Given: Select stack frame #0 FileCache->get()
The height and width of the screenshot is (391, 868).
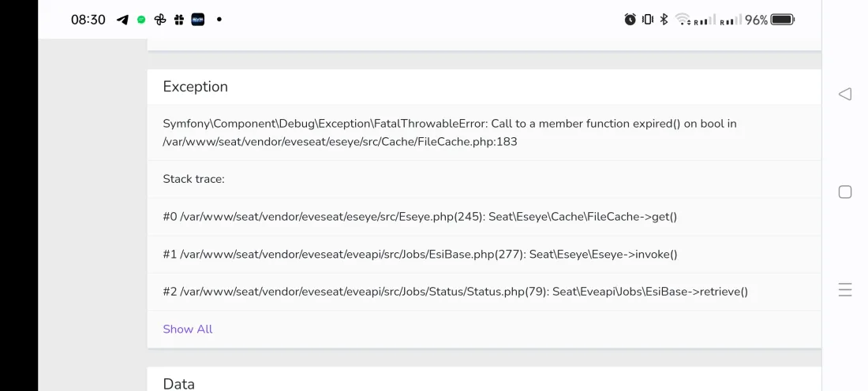Looking at the screenshot, I should point(420,217).
